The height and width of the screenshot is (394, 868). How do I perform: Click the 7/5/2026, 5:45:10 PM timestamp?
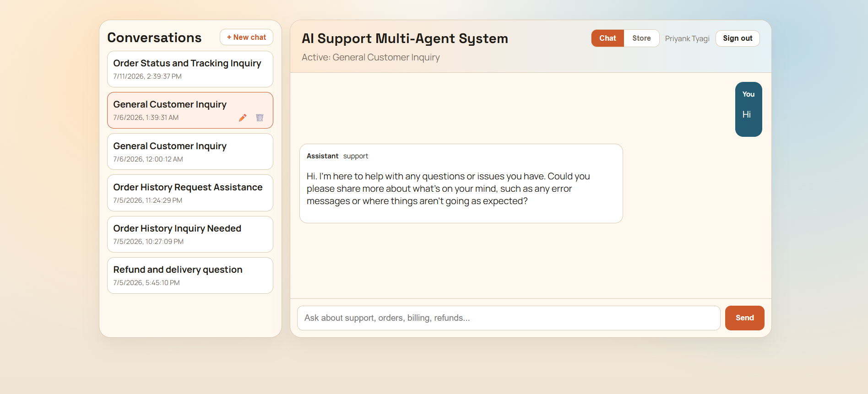point(146,283)
